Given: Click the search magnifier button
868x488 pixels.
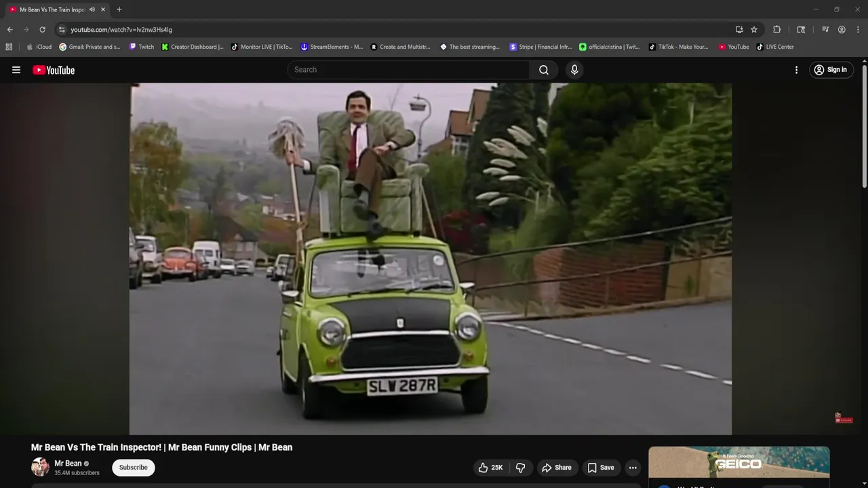Looking at the screenshot, I should tap(544, 70).
